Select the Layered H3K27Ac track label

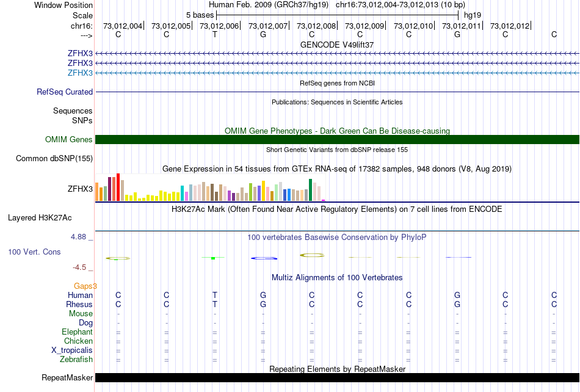pos(40,218)
